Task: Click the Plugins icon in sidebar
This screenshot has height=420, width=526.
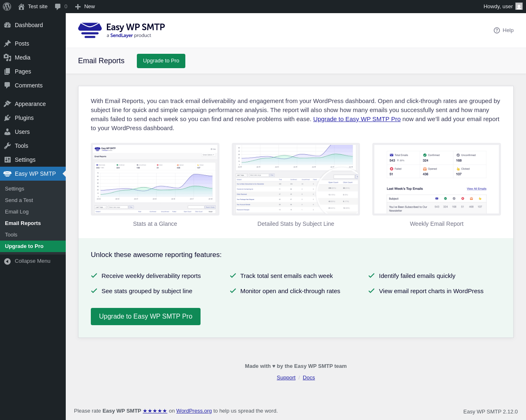Action: point(7,118)
